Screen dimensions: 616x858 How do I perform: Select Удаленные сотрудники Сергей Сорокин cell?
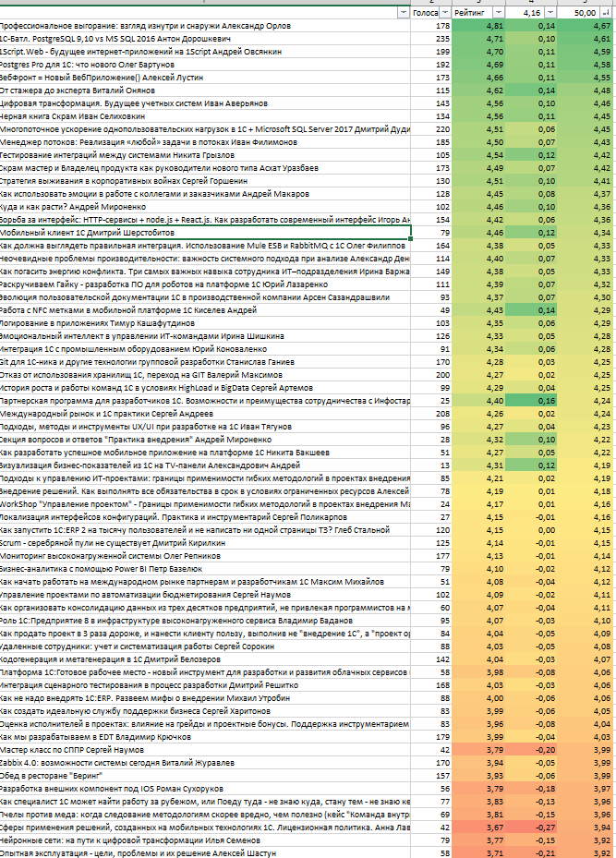click(x=205, y=647)
